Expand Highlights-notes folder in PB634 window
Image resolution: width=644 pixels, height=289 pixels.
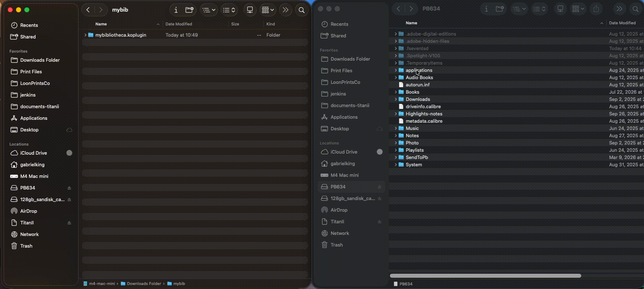point(396,114)
